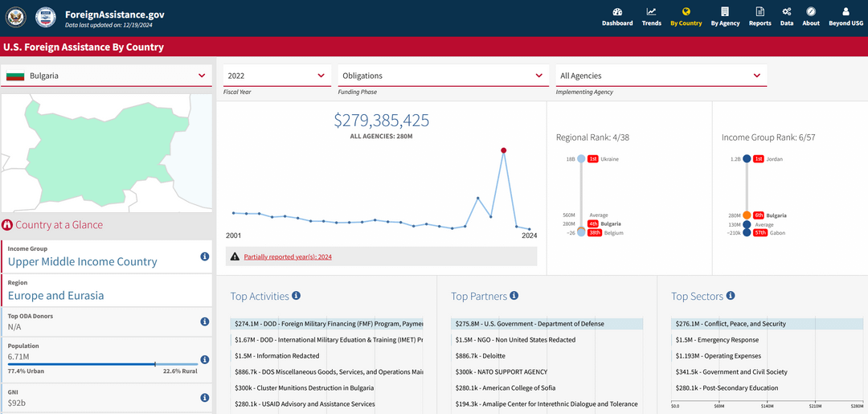Open the Reports document icon

coord(760,11)
